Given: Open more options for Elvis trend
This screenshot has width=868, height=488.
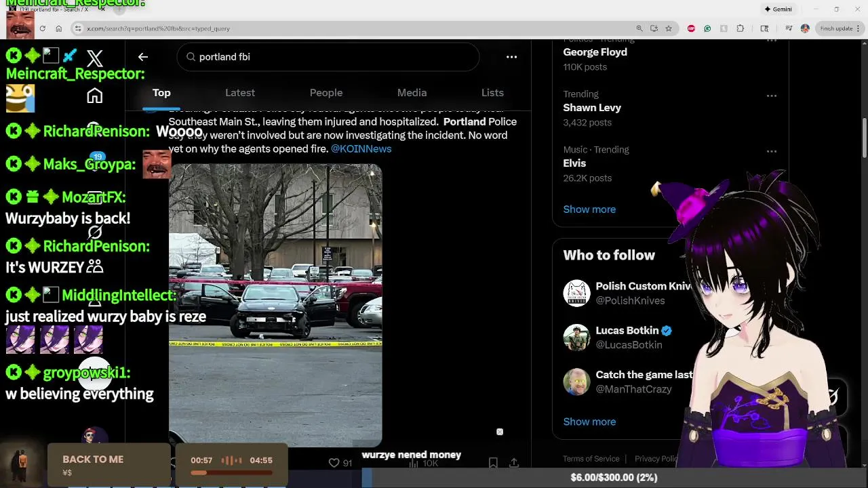Looking at the screenshot, I should (x=772, y=151).
